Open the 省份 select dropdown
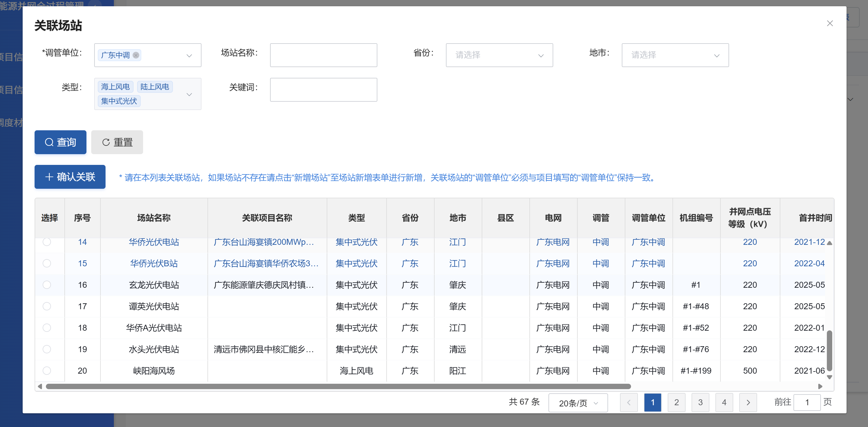The height and width of the screenshot is (427, 868). click(x=499, y=55)
